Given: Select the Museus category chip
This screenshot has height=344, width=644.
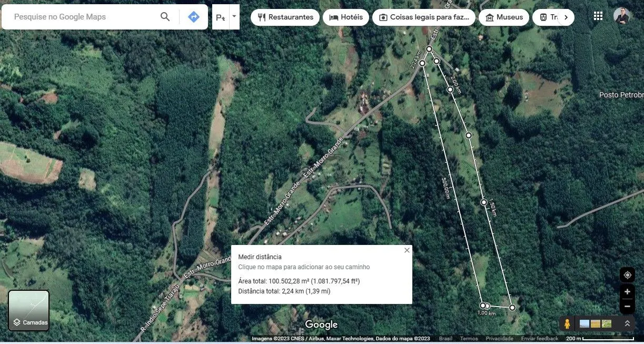Looking at the screenshot, I should click(x=504, y=17).
